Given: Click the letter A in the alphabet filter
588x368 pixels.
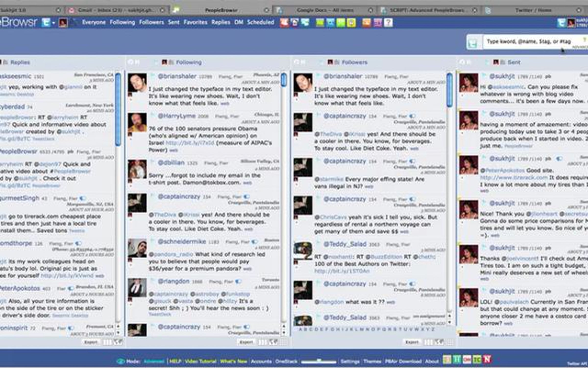Looking at the screenshot, I should 300,329.
